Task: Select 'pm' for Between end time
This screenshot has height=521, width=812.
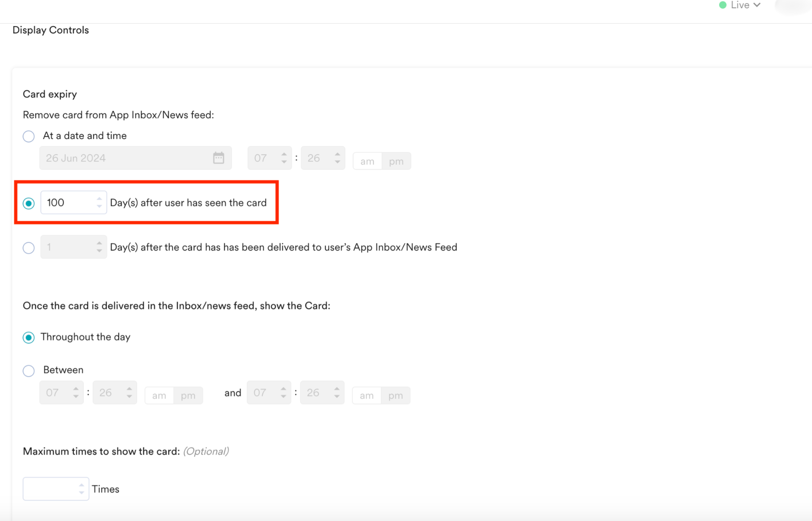Action: 396,396
